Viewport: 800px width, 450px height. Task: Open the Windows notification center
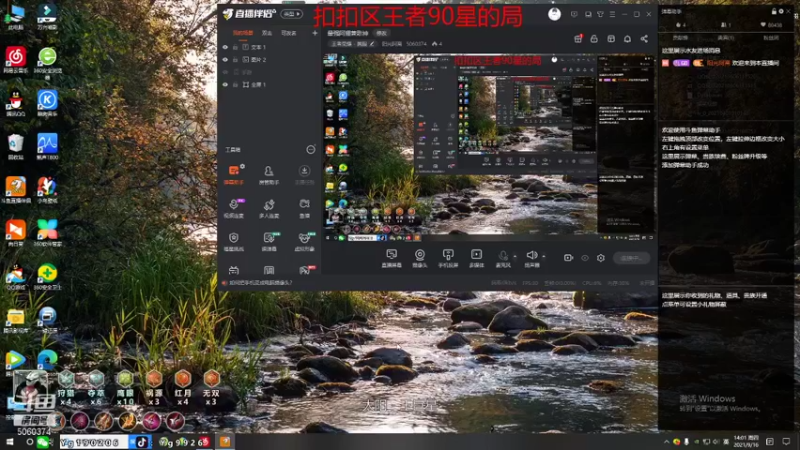786,442
